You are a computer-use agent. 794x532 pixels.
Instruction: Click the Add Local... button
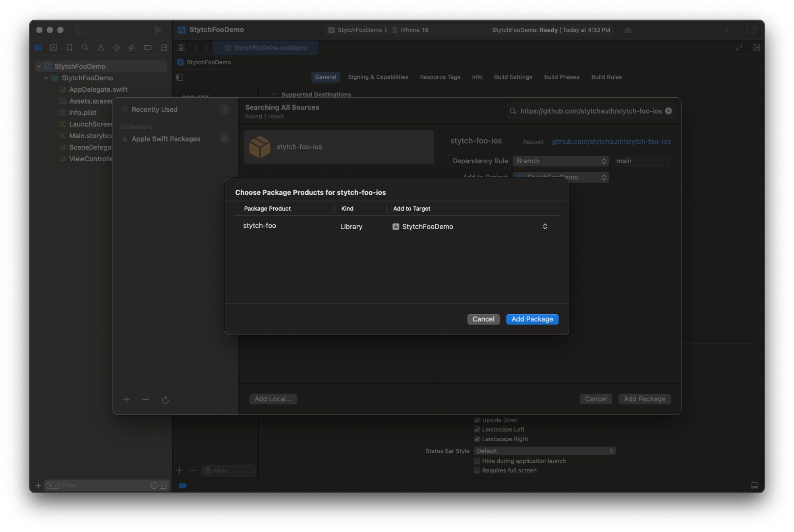tap(273, 399)
